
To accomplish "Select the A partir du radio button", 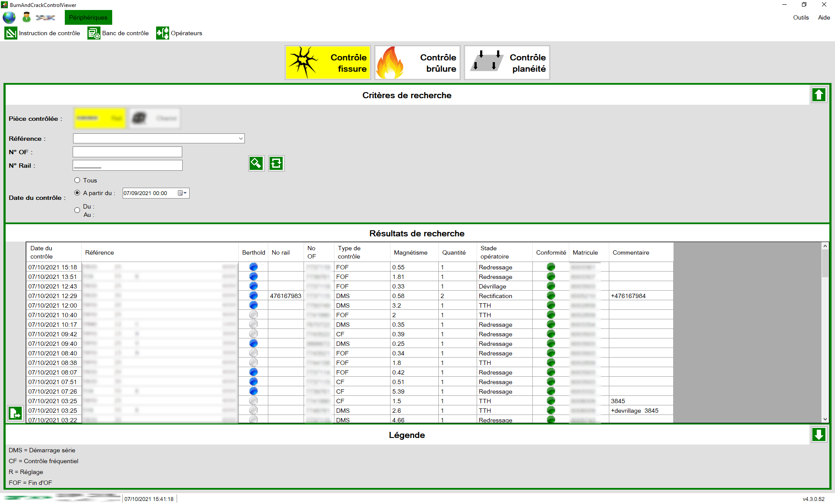I will click(77, 193).
